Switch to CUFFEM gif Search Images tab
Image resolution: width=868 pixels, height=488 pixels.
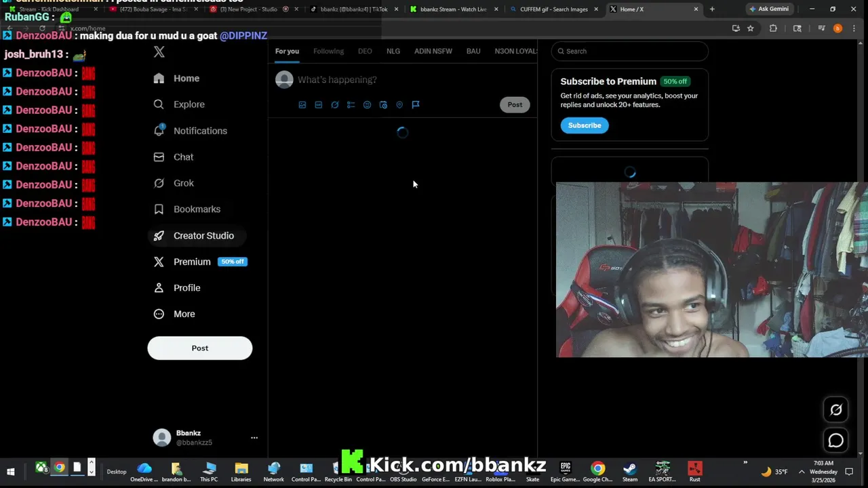[x=553, y=9]
